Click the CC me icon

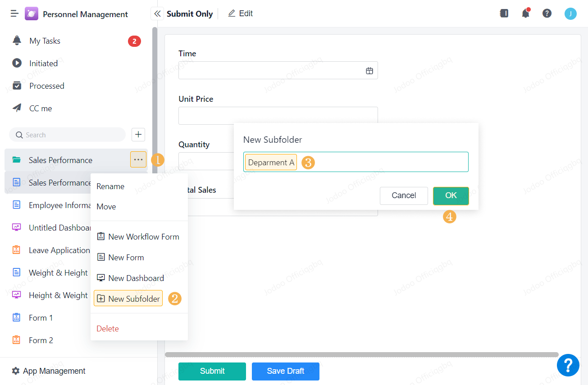(17, 108)
